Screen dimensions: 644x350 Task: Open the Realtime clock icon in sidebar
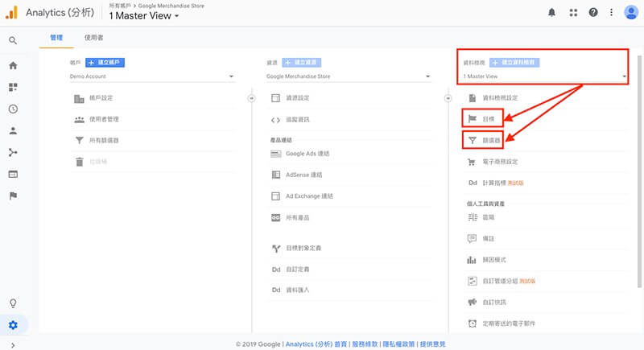(x=13, y=109)
